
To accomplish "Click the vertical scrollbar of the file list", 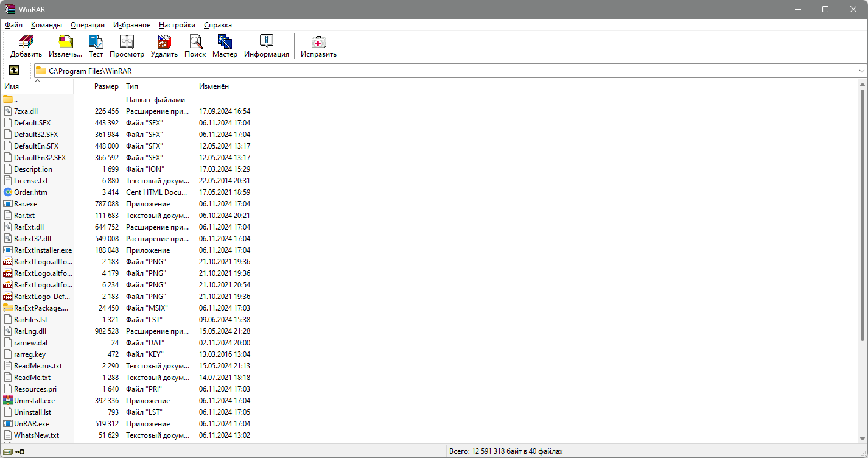I will (863, 214).
